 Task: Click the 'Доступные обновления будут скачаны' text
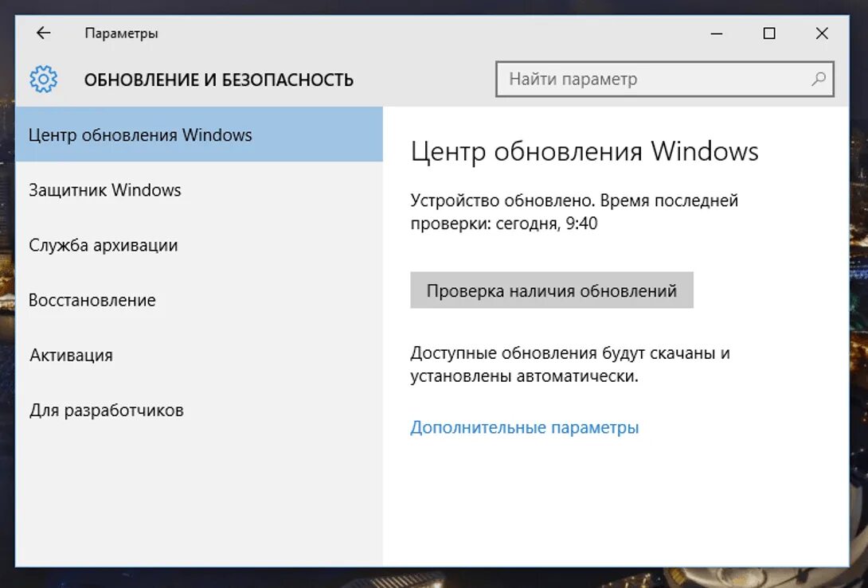[x=564, y=353]
